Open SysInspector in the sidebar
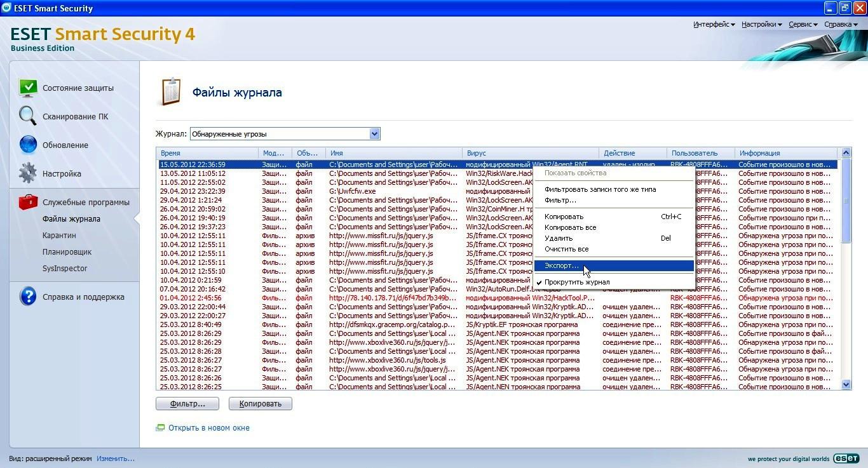This screenshot has width=868, height=468. click(65, 268)
